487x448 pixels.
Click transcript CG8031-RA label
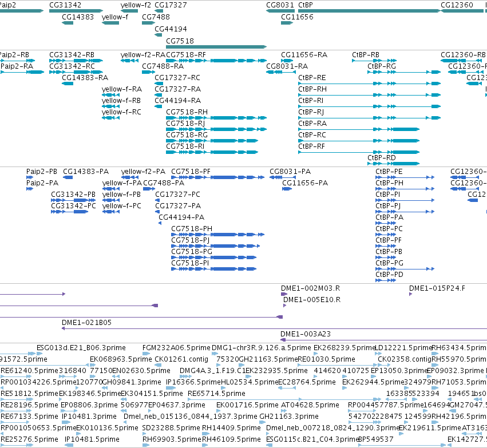click(287, 66)
